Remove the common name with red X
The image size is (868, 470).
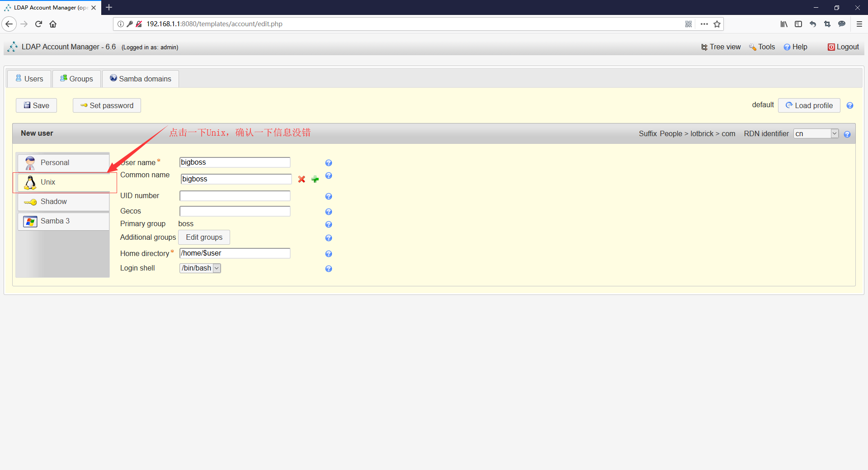tap(302, 180)
